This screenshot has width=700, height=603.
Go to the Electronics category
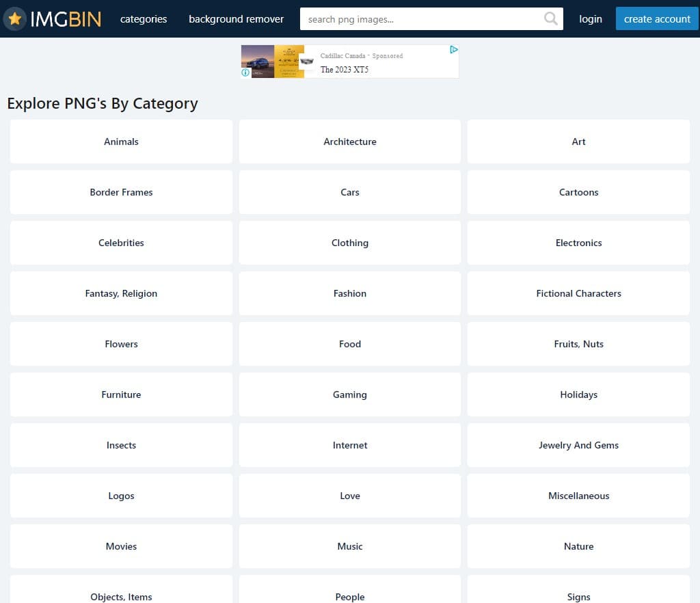[x=578, y=243]
